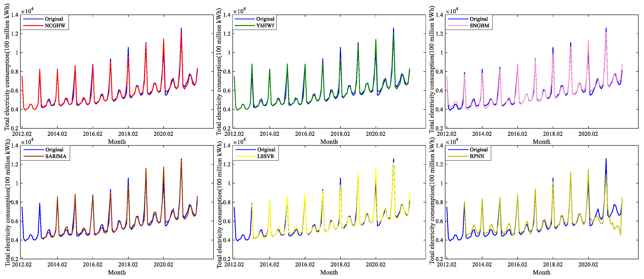Click the Month axis label under BPNN plot
Viewport: 644px width, 279px height.
click(x=541, y=272)
